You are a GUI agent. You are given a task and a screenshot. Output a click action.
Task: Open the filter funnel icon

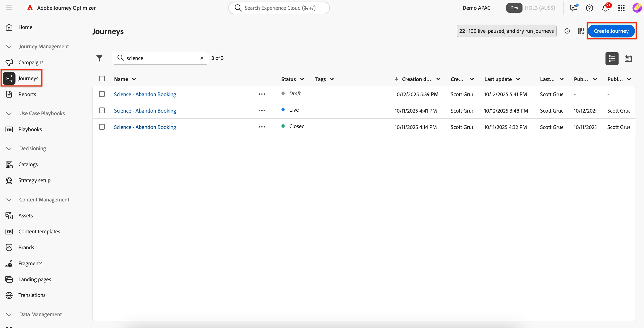coord(99,58)
